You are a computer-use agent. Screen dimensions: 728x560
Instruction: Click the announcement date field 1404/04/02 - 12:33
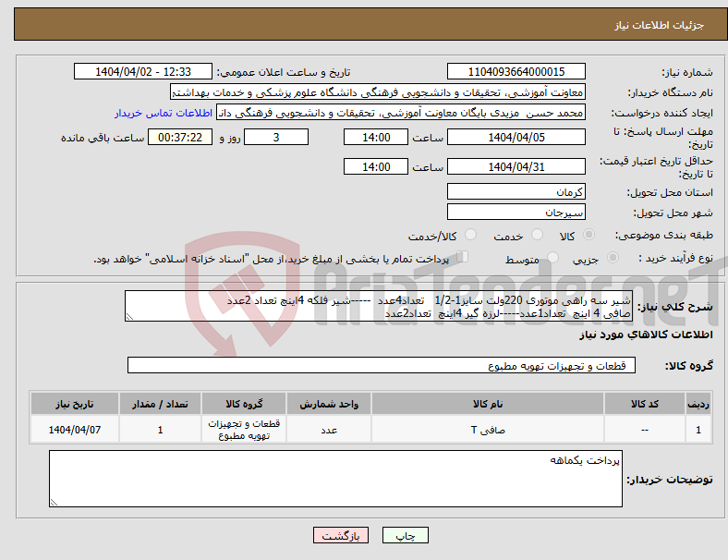(x=143, y=71)
